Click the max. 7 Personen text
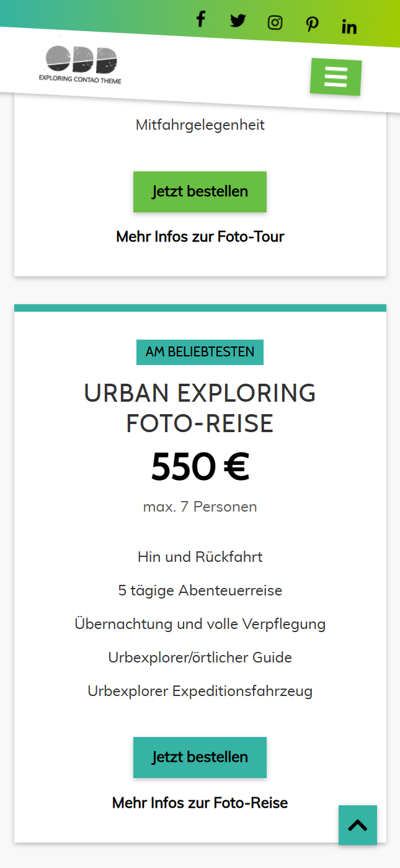This screenshot has height=868, width=400. (x=200, y=507)
